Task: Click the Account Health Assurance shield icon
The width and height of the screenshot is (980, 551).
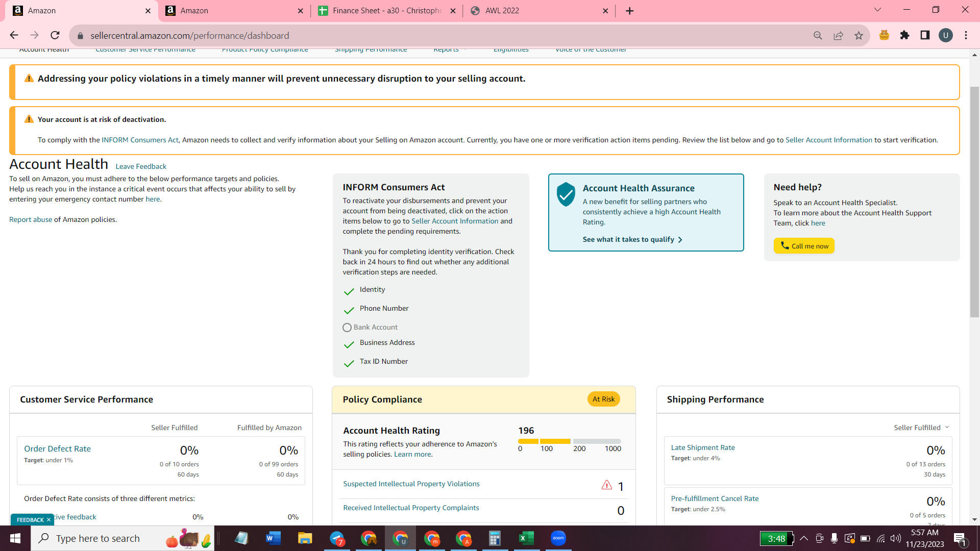Action: (x=566, y=194)
